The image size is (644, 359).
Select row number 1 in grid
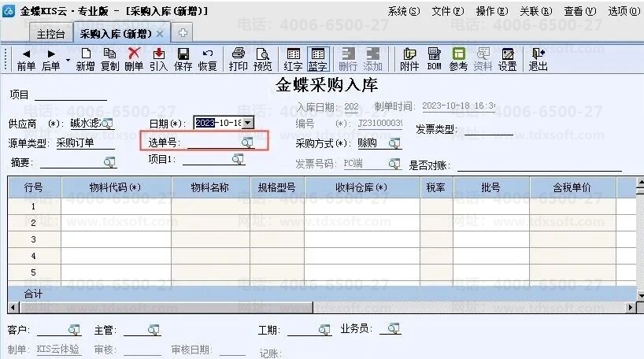(34, 206)
